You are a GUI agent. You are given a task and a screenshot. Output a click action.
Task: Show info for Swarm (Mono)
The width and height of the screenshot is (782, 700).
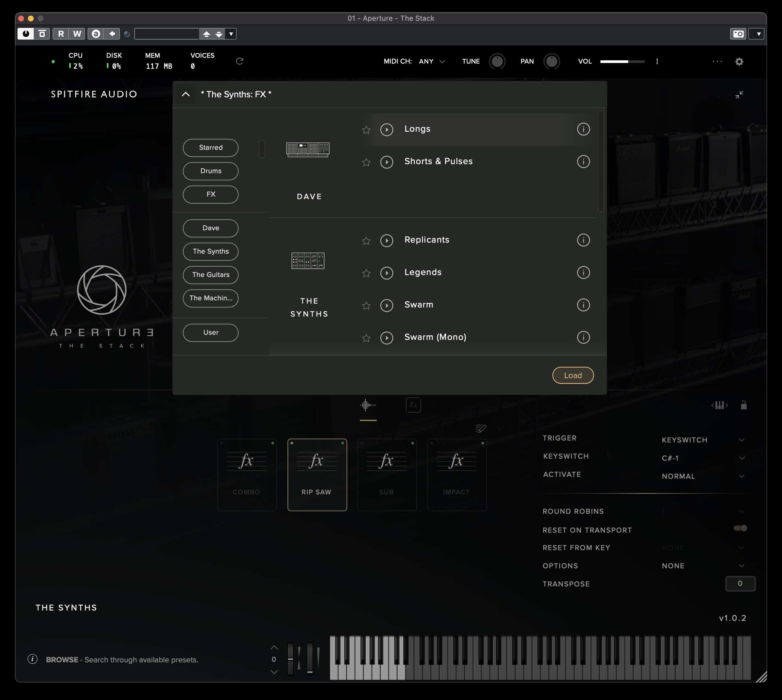583,337
